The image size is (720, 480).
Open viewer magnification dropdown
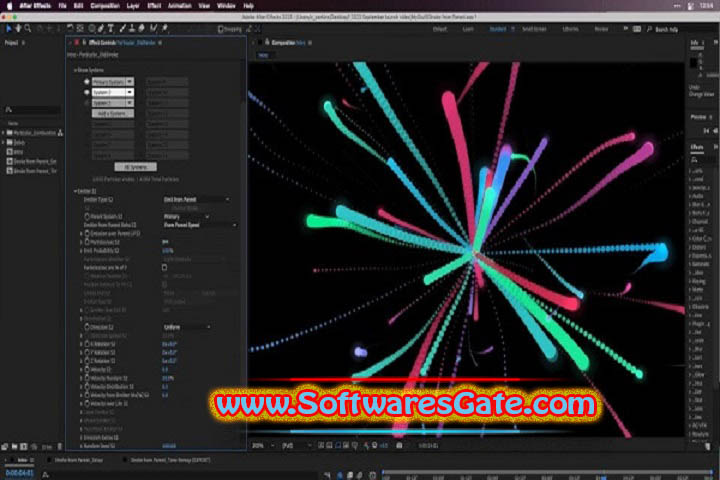coord(264,446)
